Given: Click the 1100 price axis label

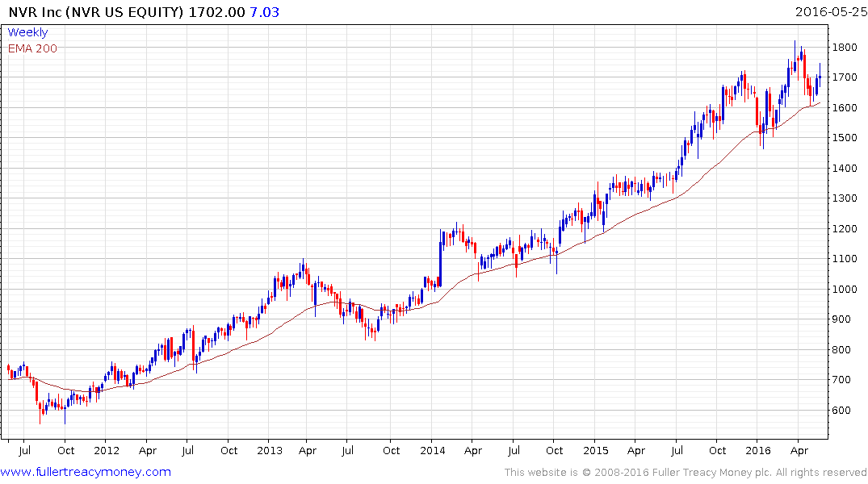Looking at the screenshot, I should [x=845, y=258].
